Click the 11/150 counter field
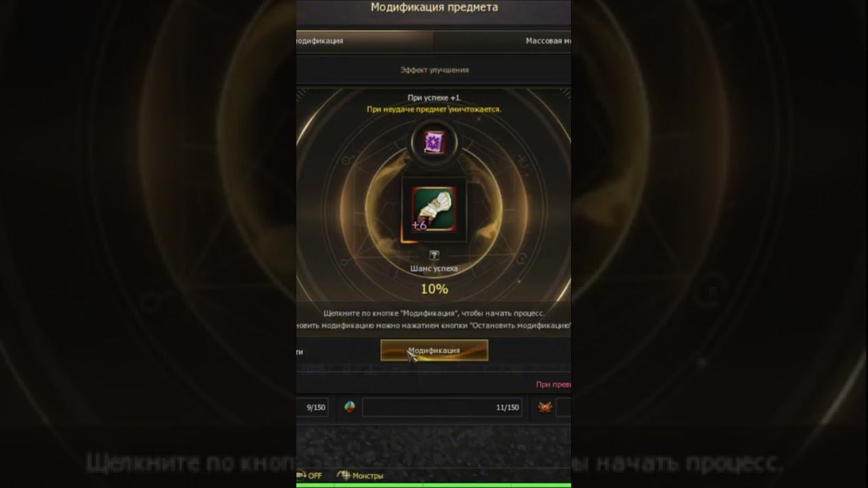 [x=442, y=407]
